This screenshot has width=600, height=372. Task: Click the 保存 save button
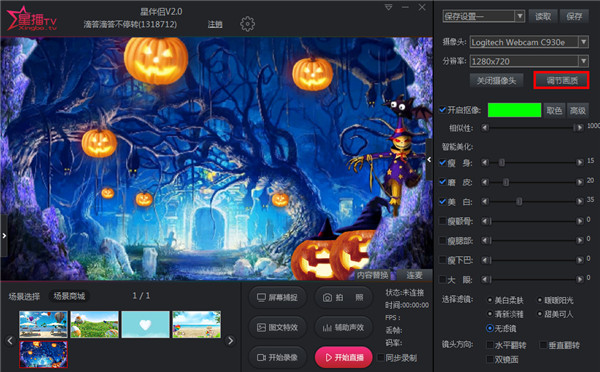pyautogui.click(x=574, y=16)
